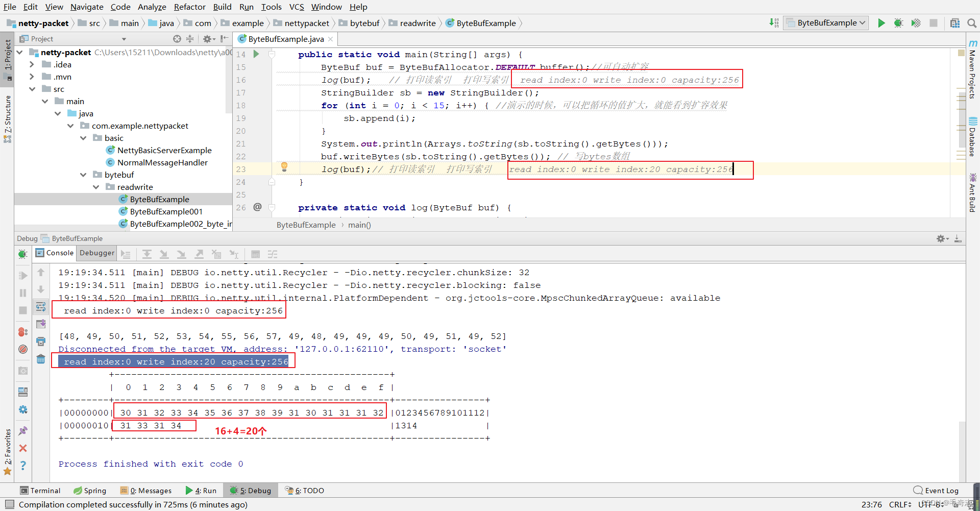Open Project panel settings gear
Screen dimensions: 980x511
click(208, 39)
